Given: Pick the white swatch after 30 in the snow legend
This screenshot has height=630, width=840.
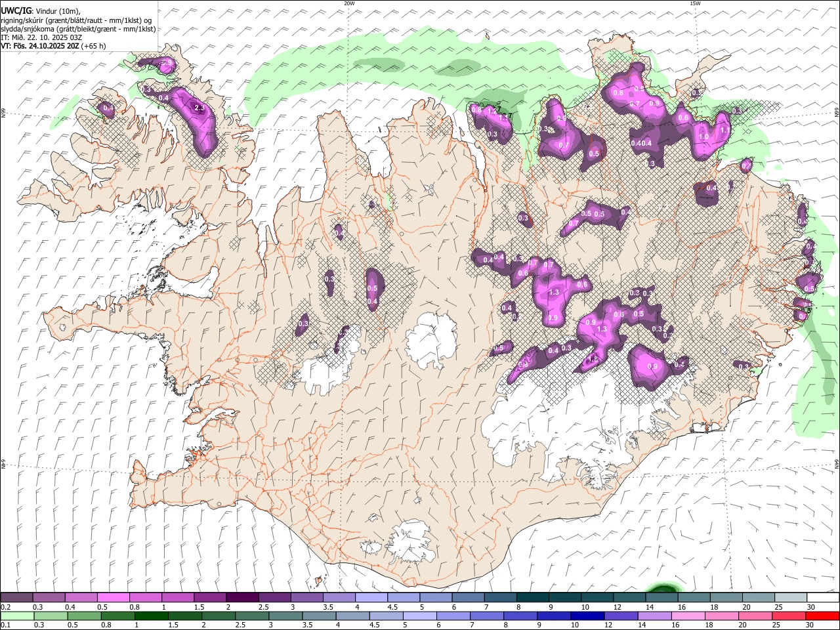Looking at the screenshot, I should click(x=823, y=598).
